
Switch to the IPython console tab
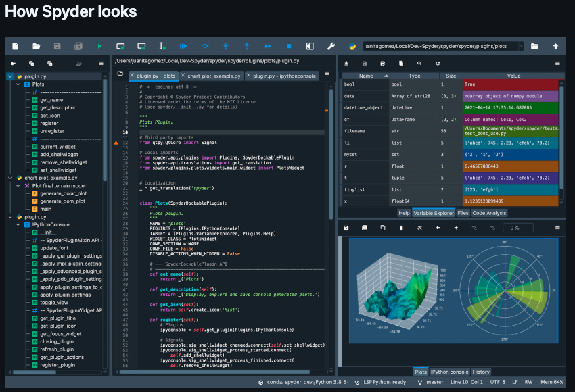450,372
